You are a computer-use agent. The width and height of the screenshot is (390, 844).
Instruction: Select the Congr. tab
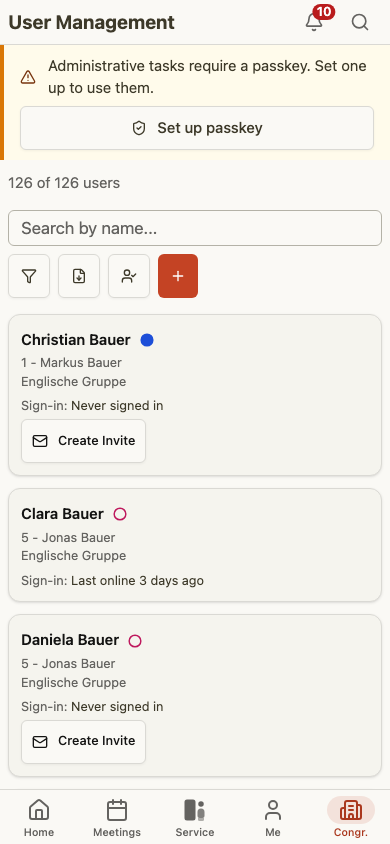(351, 818)
